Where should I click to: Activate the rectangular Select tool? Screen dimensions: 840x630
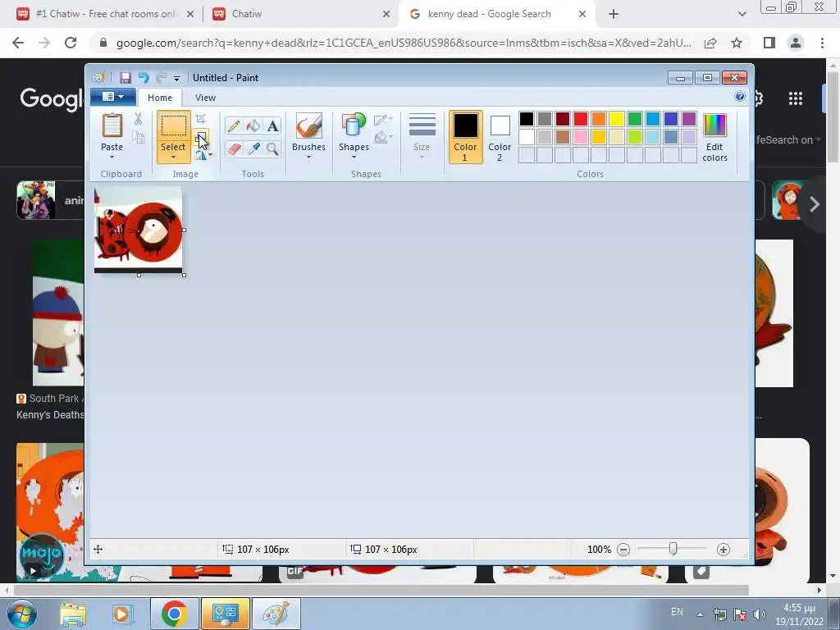174,126
